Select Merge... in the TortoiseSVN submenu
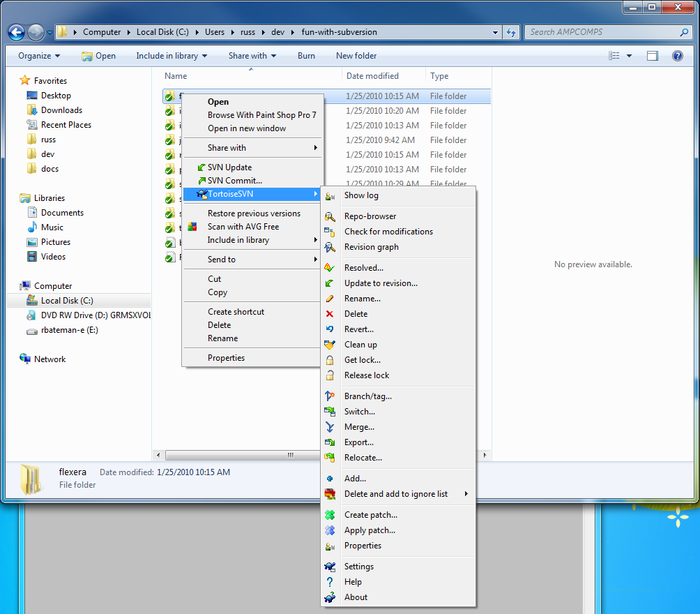 (x=359, y=427)
